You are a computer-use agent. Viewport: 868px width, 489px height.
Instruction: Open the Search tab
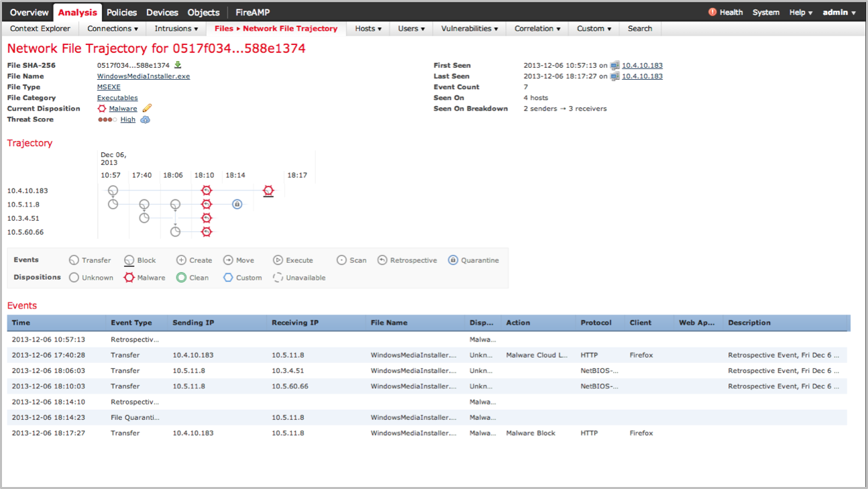point(640,28)
